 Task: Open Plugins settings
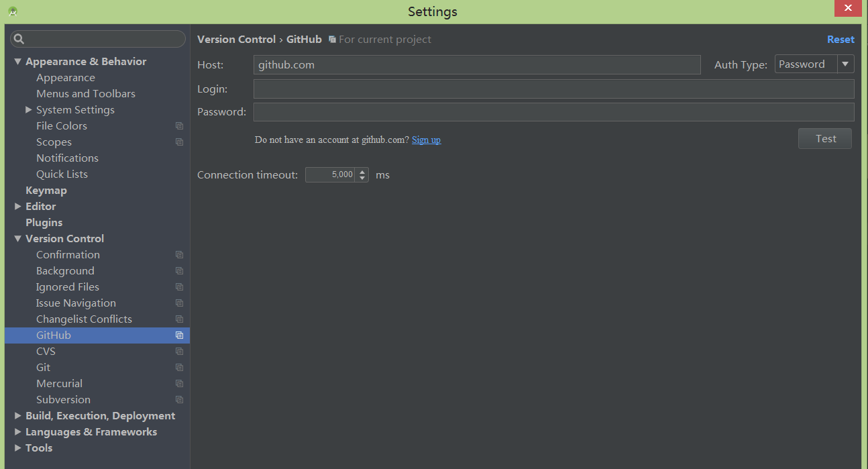[44, 223]
